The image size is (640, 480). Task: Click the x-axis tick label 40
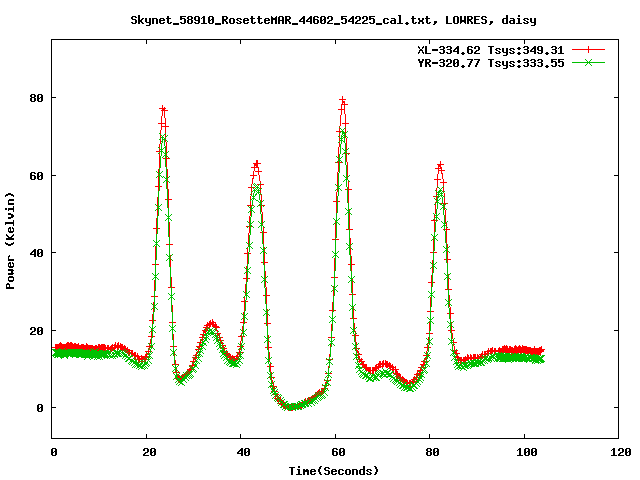tap(243, 452)
